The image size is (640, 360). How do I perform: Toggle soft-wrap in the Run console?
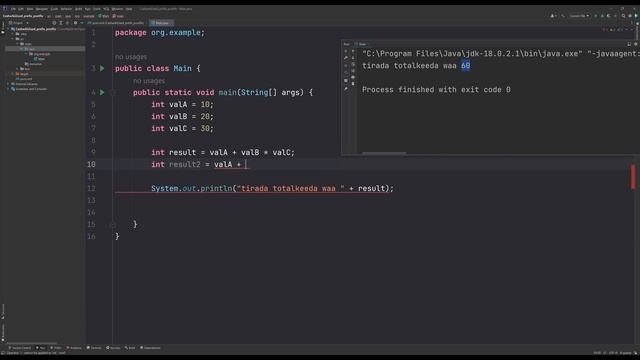[353, 64]
